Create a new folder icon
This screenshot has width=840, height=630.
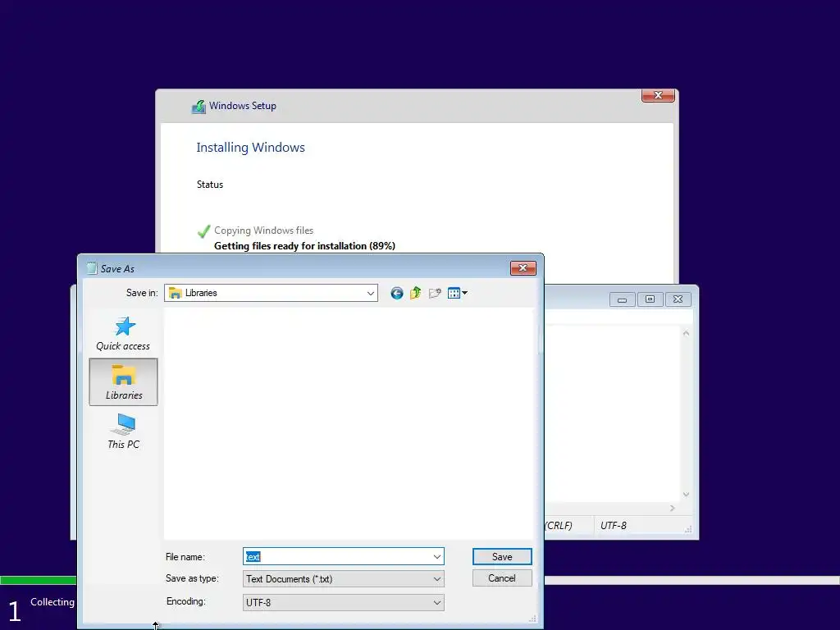[x=435, y=293]
